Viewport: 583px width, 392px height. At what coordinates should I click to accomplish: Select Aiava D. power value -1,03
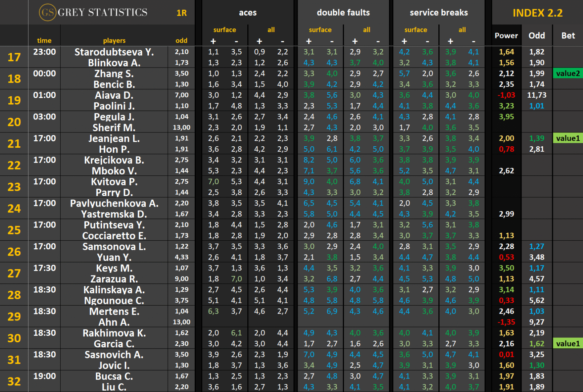[506, 95]
